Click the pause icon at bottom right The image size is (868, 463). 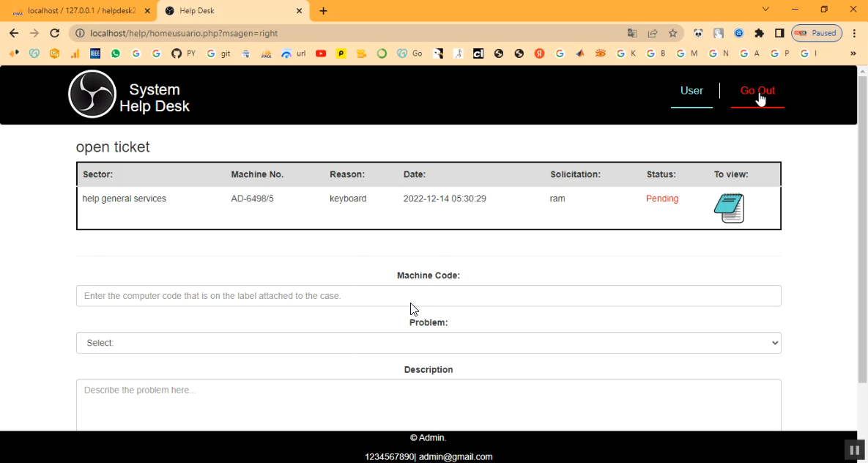click(854, 451)
